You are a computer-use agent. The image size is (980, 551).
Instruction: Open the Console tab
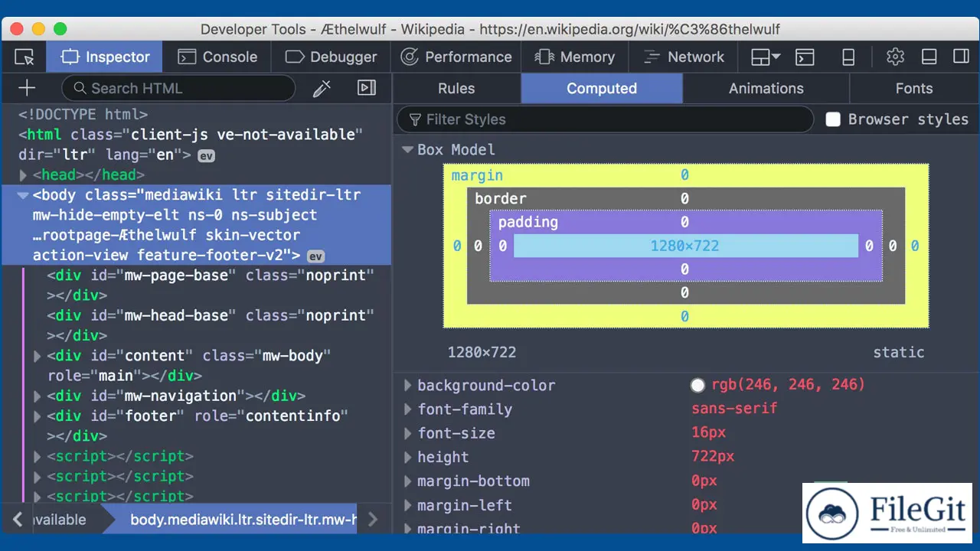217,57
